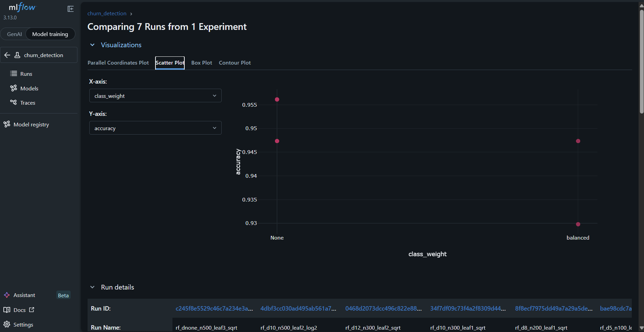Open Traces in the sidebar
This screenshot has height=332, width=644.
tap(28, 103)
